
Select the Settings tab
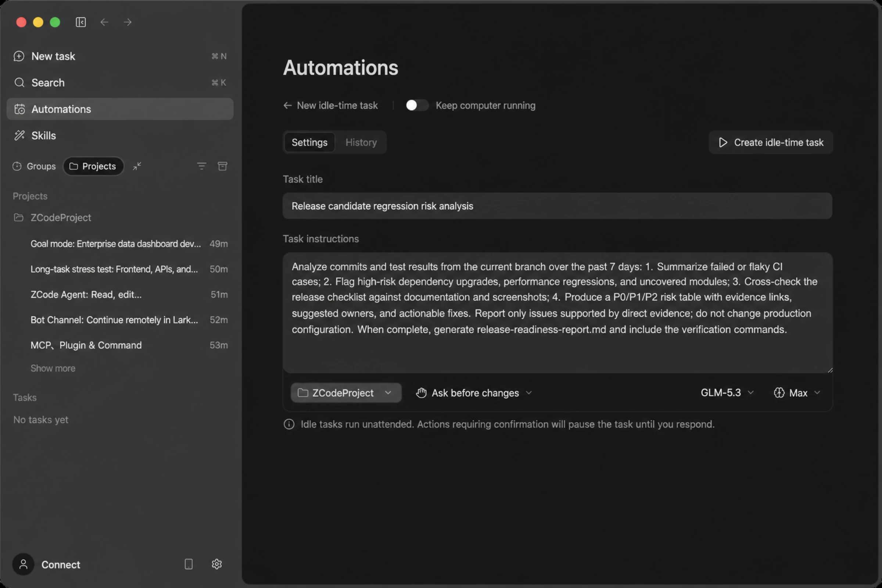point(309,143)
